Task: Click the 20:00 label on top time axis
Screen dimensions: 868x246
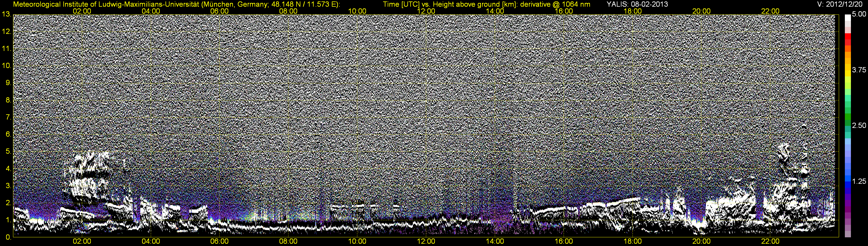Action: point(702,11)
